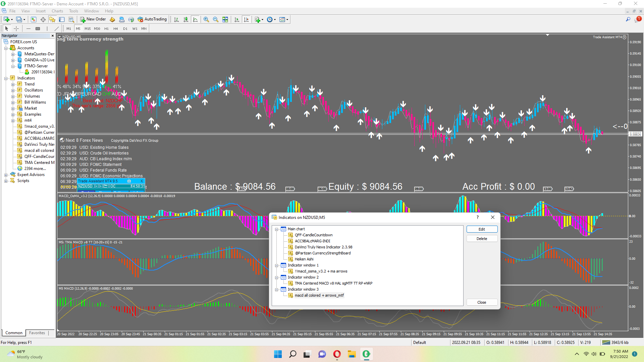Screen dimensions: 644x362
Task: Click the Data Window crosshair icon
Action: coord(43,19)
